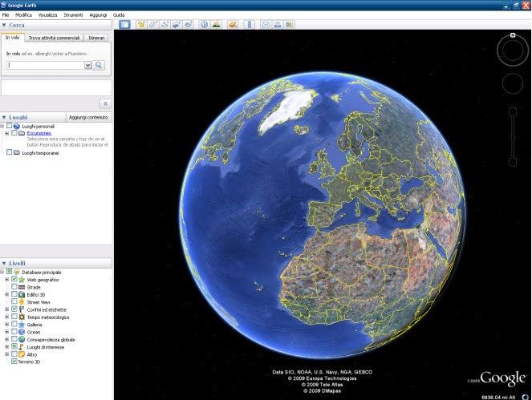Collapse the Cerca panel triangle
This screenshot has height=400, width=532.
click(x=4, y=25)
